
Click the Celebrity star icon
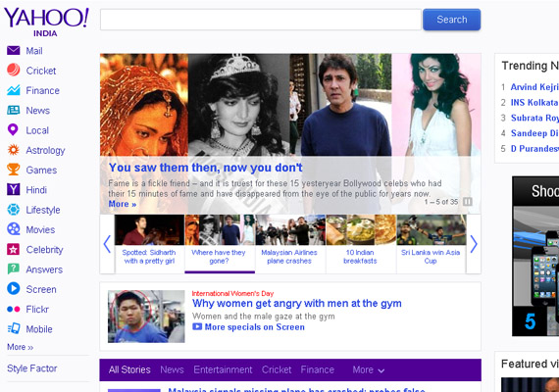[x=14, y=249]
